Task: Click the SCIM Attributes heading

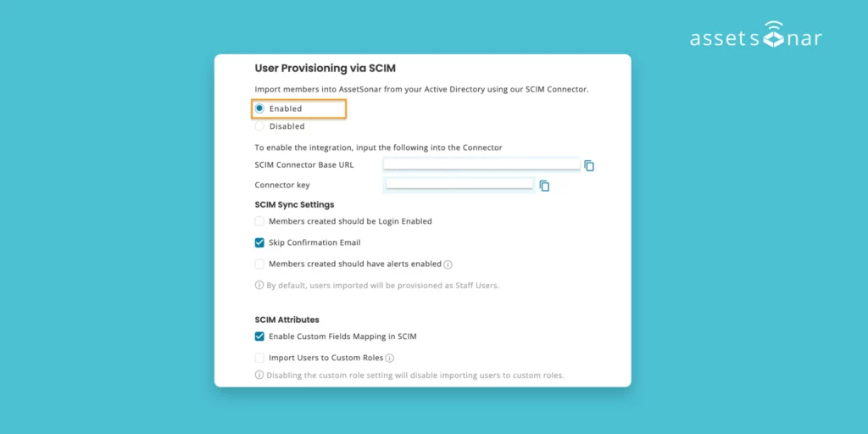Action: click(287, 320)
